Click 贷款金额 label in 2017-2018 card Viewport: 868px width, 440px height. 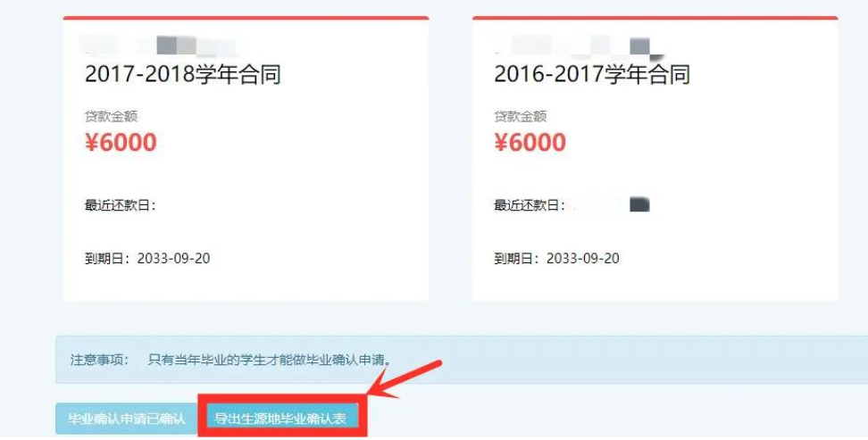111,116
